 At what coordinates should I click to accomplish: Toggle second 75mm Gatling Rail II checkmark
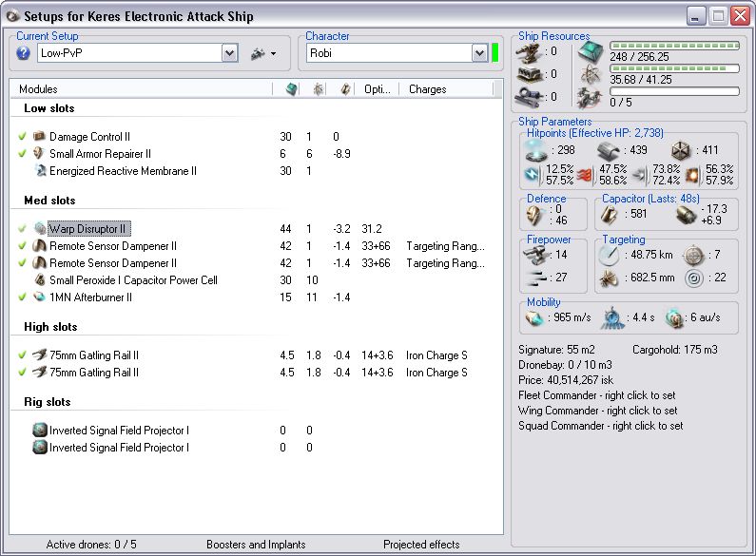(22, 373)
